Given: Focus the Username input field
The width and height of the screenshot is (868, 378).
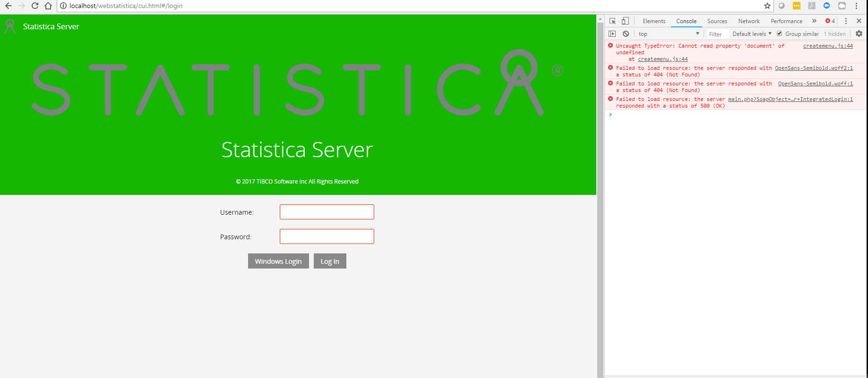Looking at the screenshot, I should [x=327, y=212].
